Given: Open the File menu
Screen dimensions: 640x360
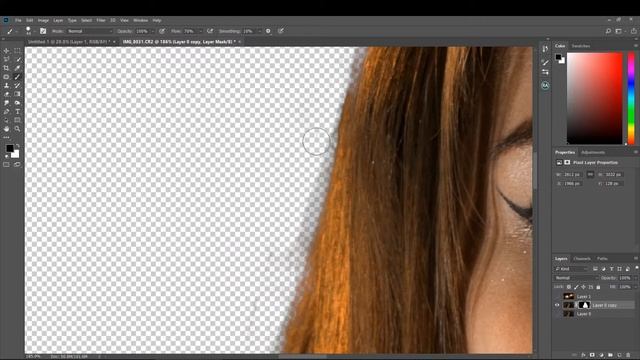Looking at the screenshot, I should [x=18, y=20].
